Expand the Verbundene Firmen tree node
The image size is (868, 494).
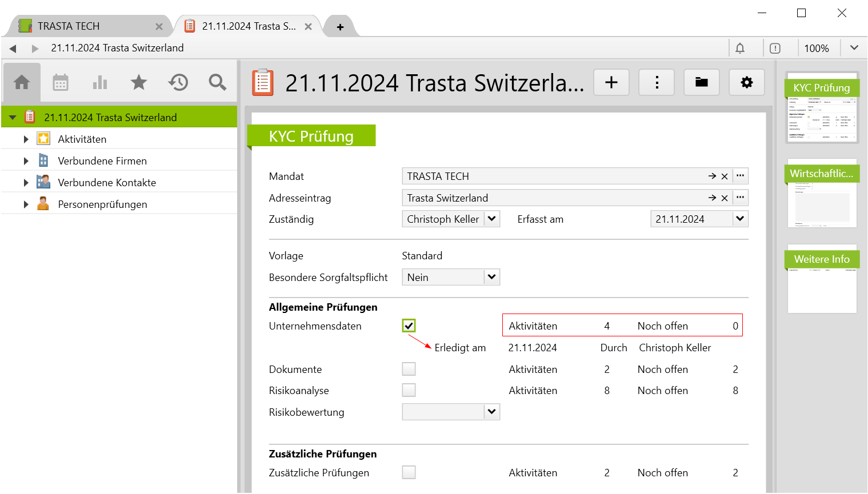coord(26,161)
